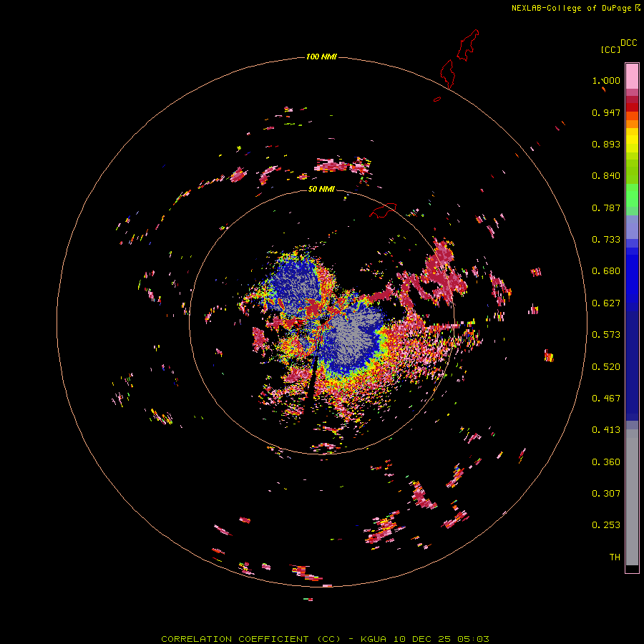The height and width of the screenshot is (644, 644).
Task: Click the 0.467 color scale value
Action: [606, 399]
